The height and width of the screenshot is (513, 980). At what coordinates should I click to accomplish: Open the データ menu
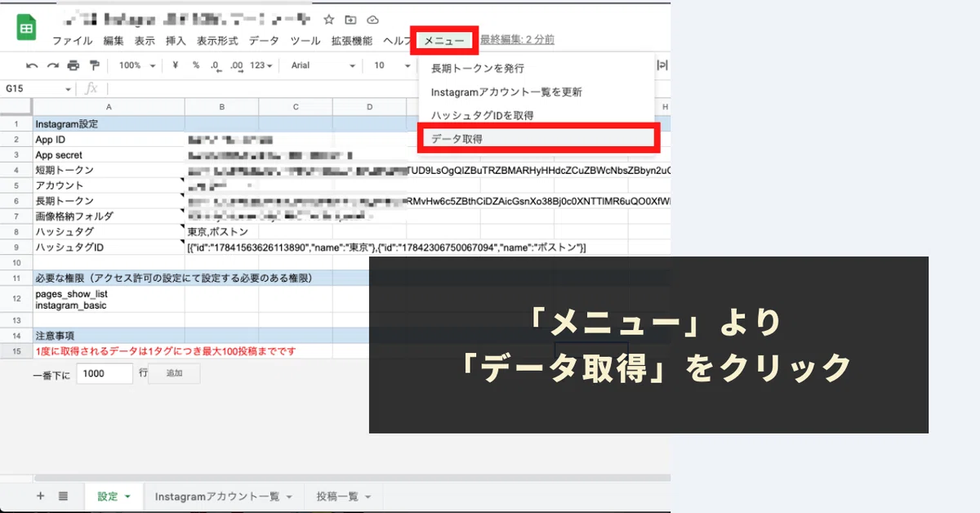tap(264, 40)
